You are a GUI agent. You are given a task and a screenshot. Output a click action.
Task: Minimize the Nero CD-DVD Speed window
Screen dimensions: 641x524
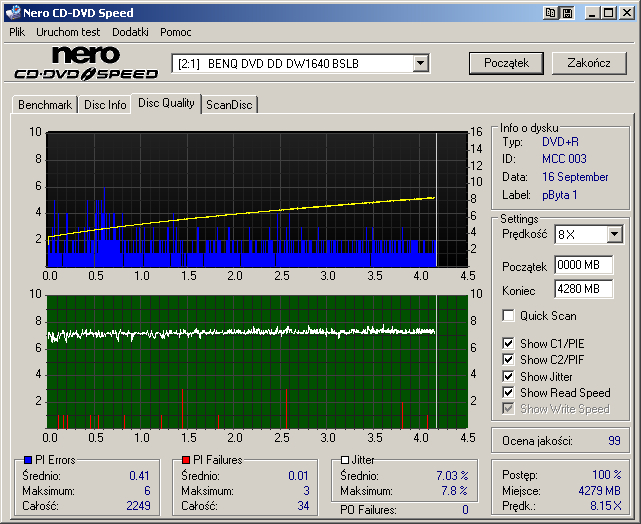[x=592, y=13]
